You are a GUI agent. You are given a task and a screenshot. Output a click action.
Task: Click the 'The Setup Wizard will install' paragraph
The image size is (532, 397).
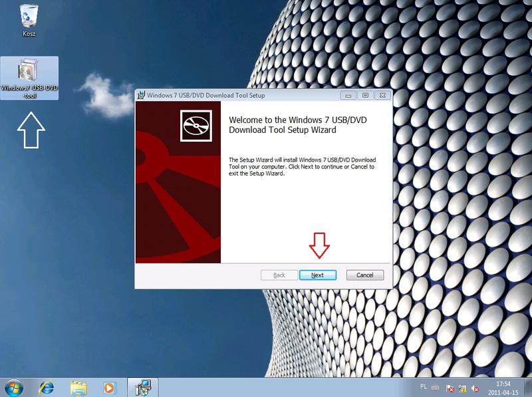tap(303, 167)
